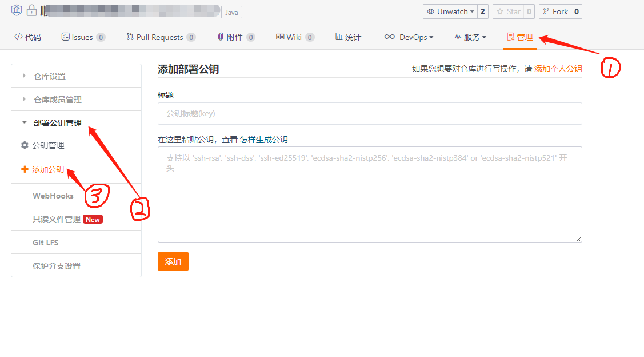Open the Wiki tab

(x=295, y=37)
